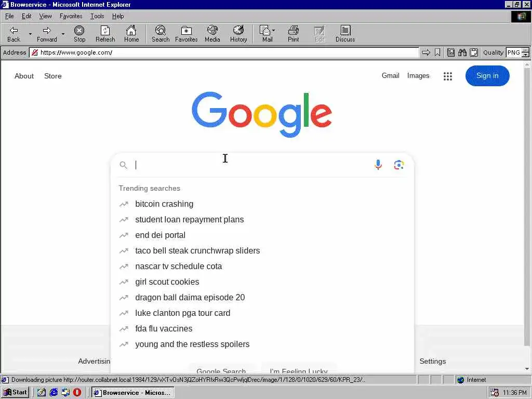The image size is (532, 399).
Task: Click the bookmark ribbon icon next to Go
Action: coord(437,52)
